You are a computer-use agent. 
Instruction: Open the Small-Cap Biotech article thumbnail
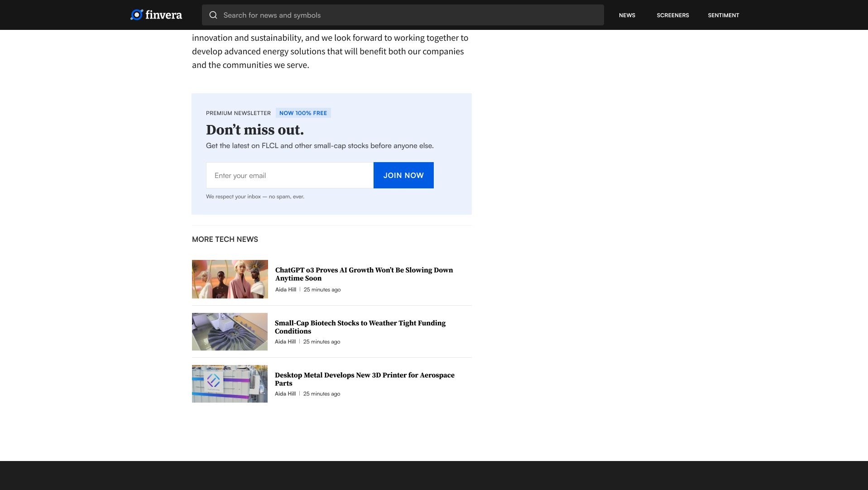230,331
